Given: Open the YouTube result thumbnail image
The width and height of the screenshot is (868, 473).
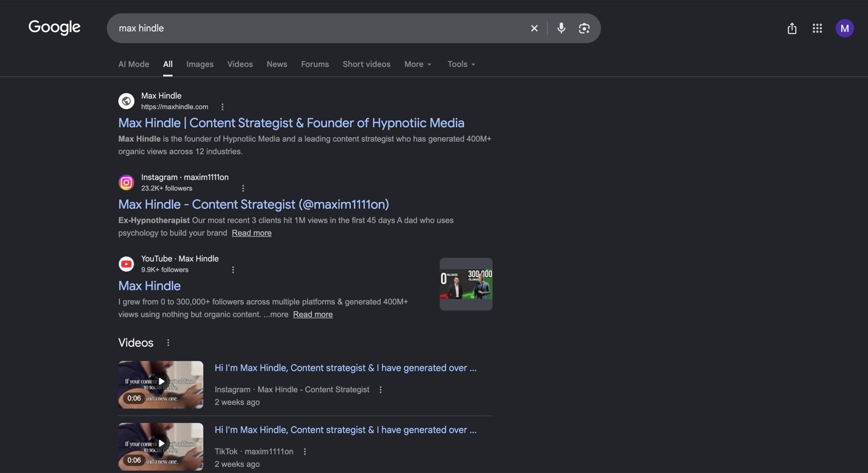Looking at the screenshot, I should [466, 284].
